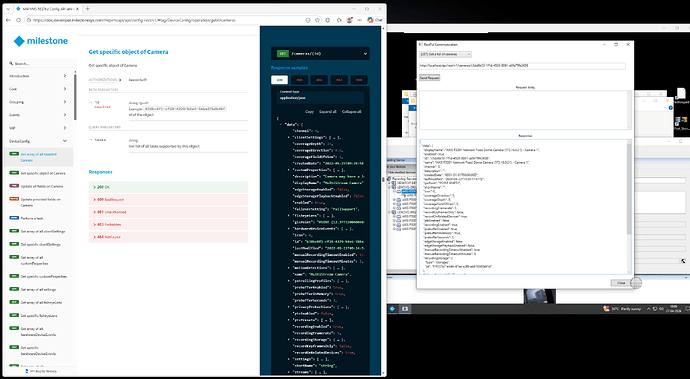Select the 403 response sample tab
Image resolution: width=690 pixels, height=379 pixels.
339,80
